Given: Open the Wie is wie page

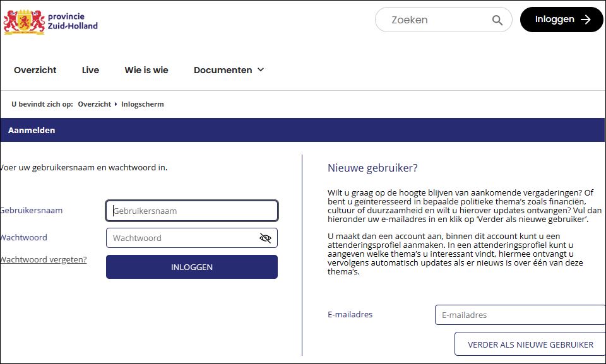Looking at the screenshot, I should pyautogui.click(x=146, y=70).
